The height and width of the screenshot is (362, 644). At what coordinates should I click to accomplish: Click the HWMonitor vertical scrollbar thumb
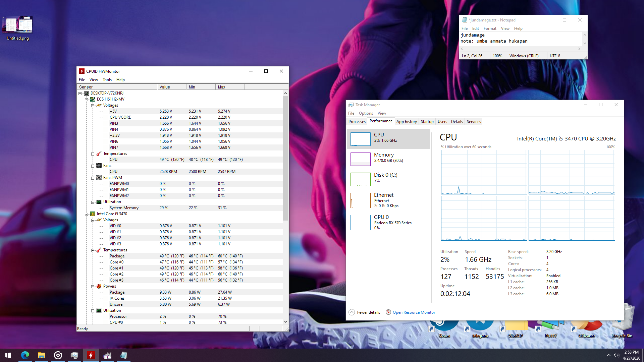coord(285,158)
